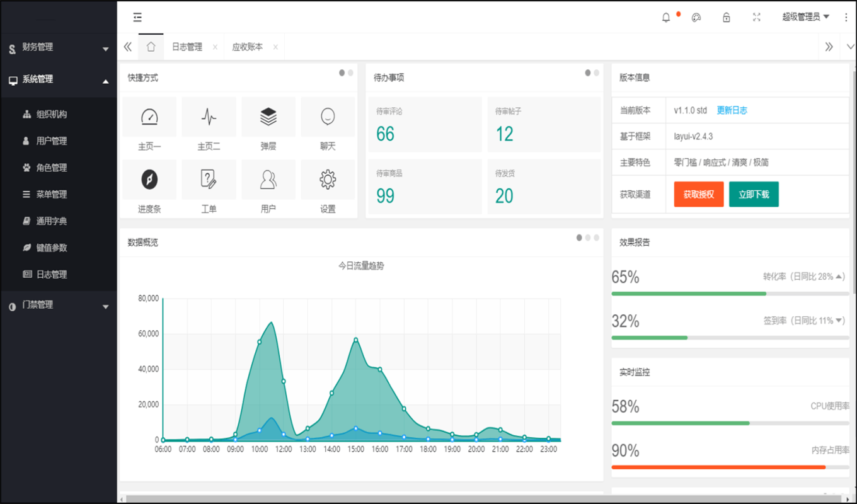Click the 转化率 green progress bar
This screenshot has width=857, height=504.
[689, 293]
